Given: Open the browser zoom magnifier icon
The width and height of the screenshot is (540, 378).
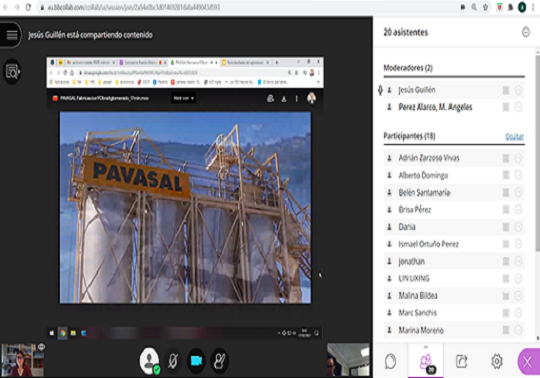Looking at the screenshot, I should [474, 7].
